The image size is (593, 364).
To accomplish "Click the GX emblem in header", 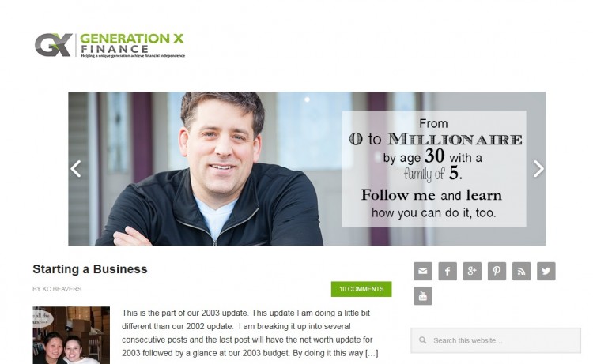I will coord(53,45).
